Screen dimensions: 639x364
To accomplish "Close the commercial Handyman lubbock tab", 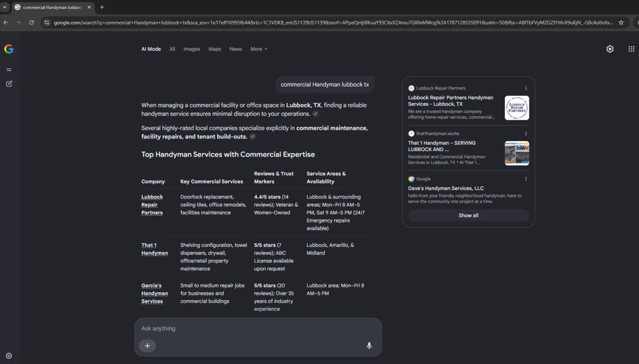I will coord(89,7).
